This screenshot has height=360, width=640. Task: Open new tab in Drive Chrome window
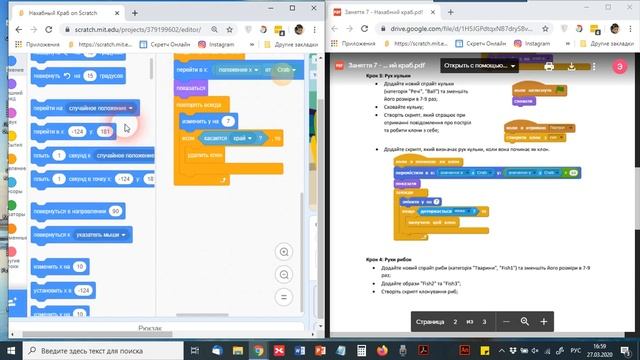pos(451,12)
